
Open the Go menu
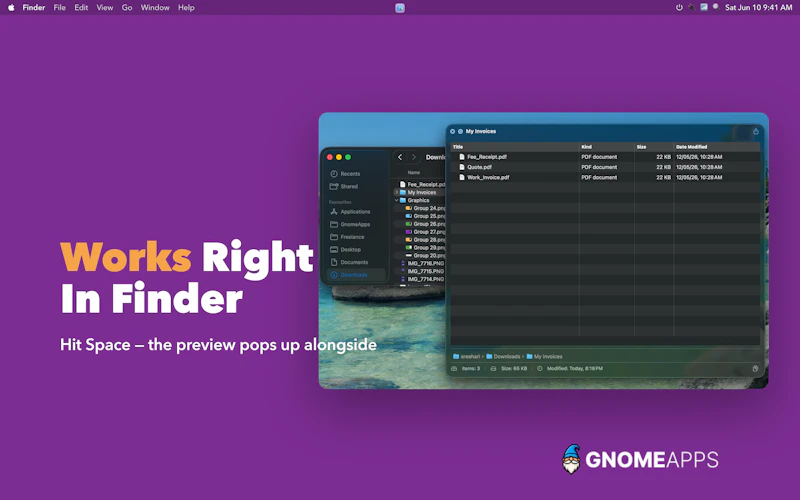127,8
